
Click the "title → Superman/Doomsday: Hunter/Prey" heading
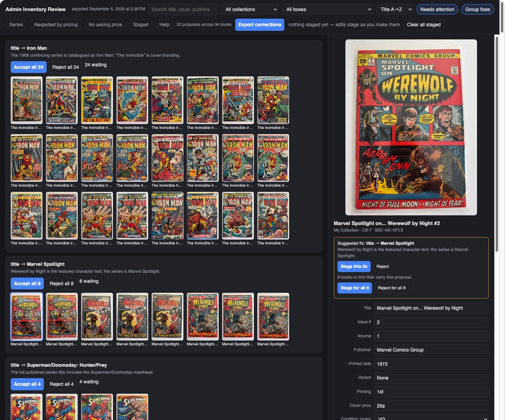click(59, 365)
